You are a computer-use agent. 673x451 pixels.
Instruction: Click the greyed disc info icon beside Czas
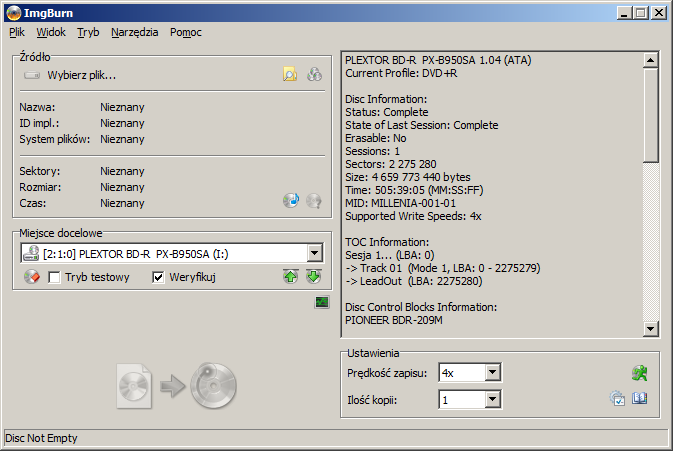(314, 200)
